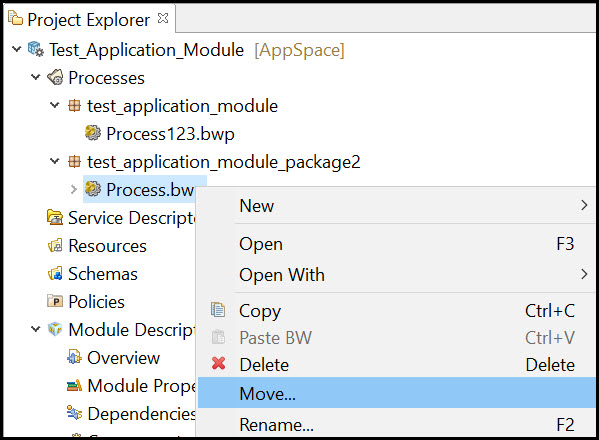
Task: Click the Test_Application_Module project icon
Action: pyautogui.click(x=36, y=49)
